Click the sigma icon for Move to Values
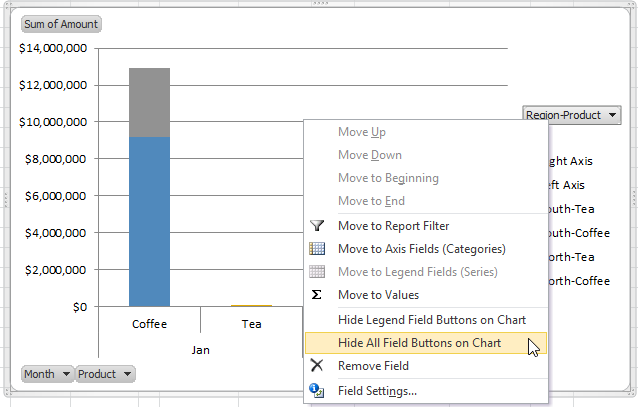 pos(317,295)
